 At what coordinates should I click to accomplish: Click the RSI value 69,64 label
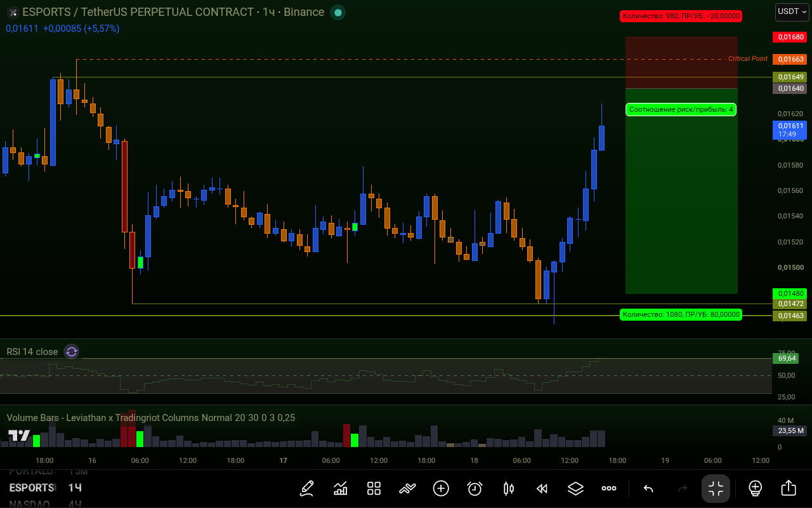point(787,359)
